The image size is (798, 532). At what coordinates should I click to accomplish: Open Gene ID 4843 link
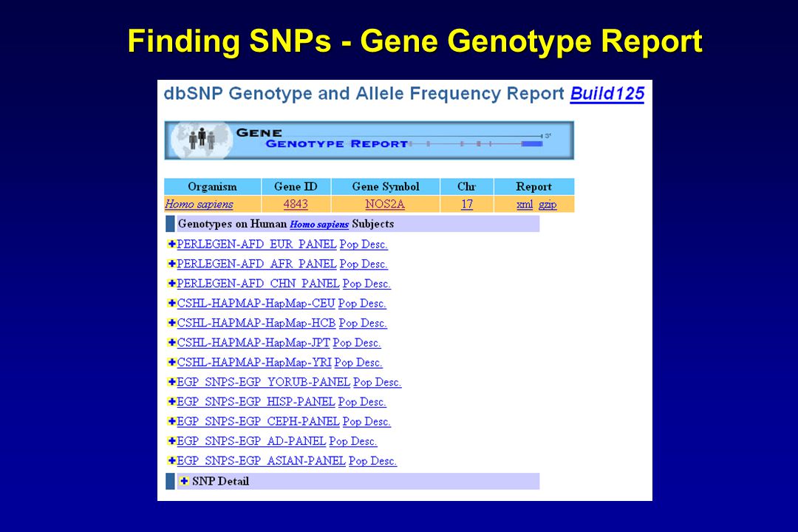coord(296,204)
